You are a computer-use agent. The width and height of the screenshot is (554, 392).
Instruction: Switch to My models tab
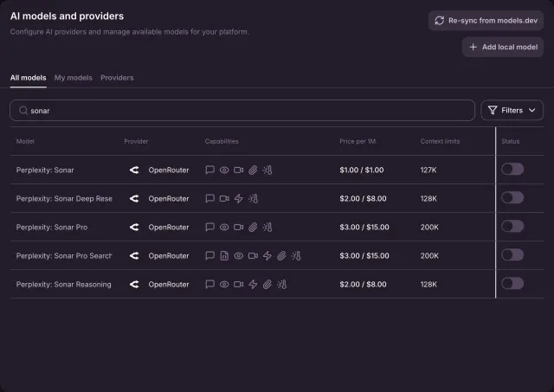click(73, 78)
